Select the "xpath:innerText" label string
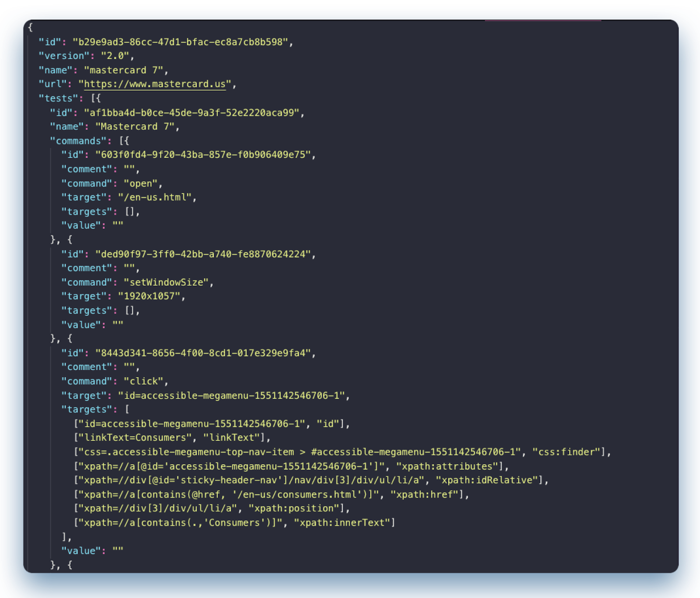700x598 pixels. pos(342,522)
